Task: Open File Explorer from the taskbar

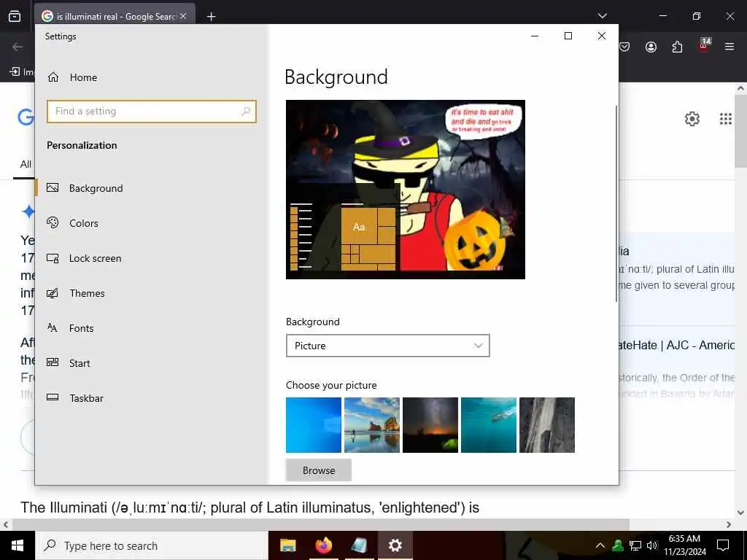Action: 287,545
